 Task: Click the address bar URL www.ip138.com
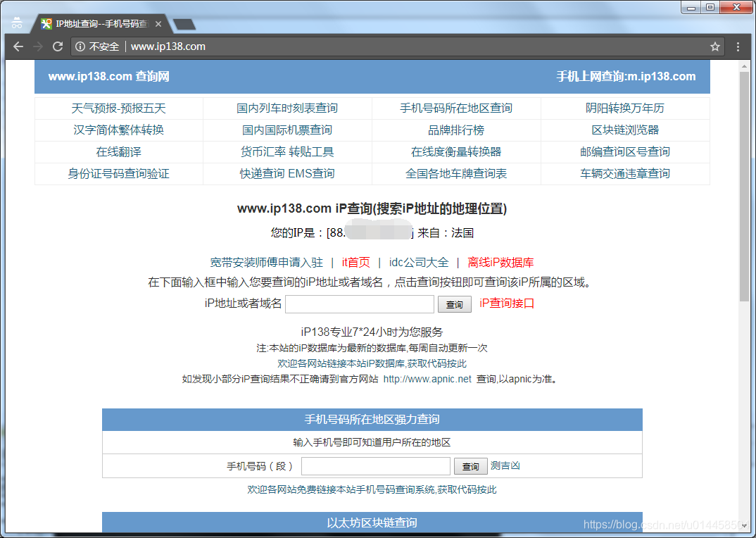(168, 46)
